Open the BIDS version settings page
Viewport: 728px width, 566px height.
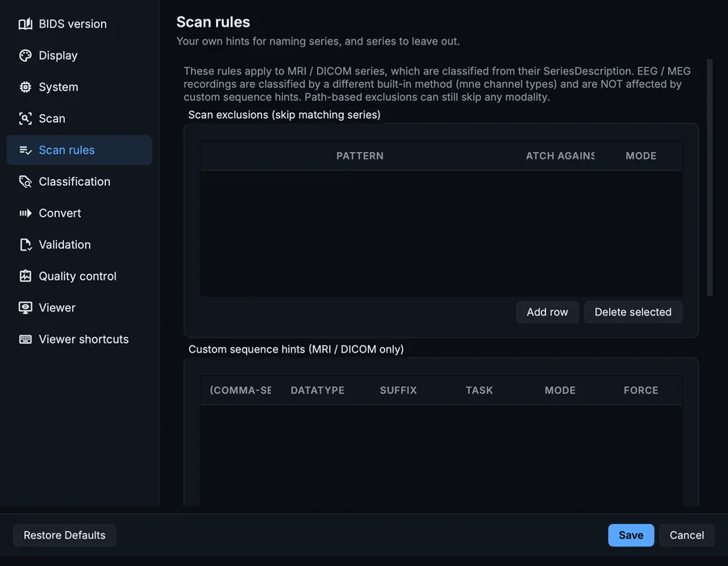(x=79, y=23)
